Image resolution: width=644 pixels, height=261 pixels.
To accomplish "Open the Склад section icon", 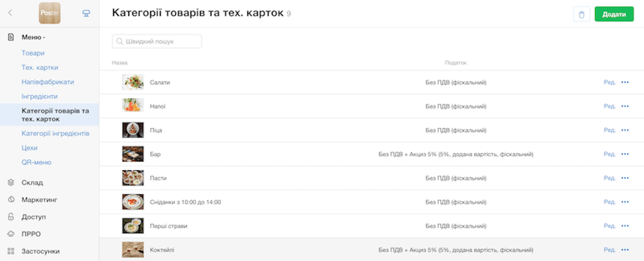I will point(11,183).
